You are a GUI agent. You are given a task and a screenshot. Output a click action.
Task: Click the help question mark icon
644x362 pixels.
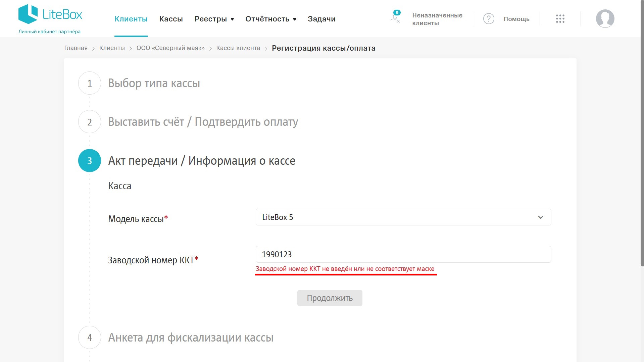(489, 19)
